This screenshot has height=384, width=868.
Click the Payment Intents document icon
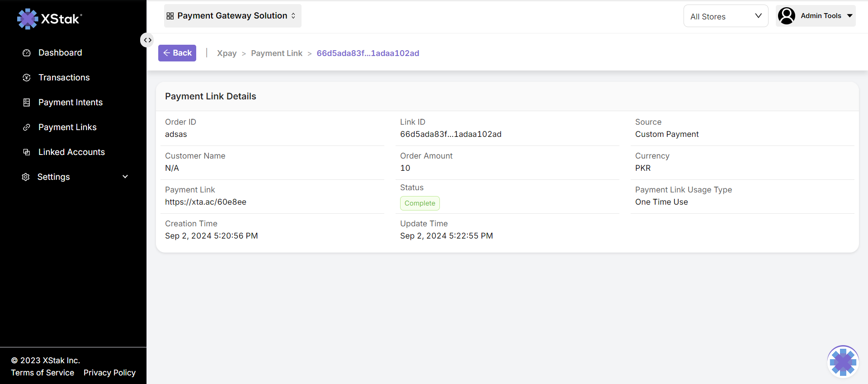click(x=27, y=103)
